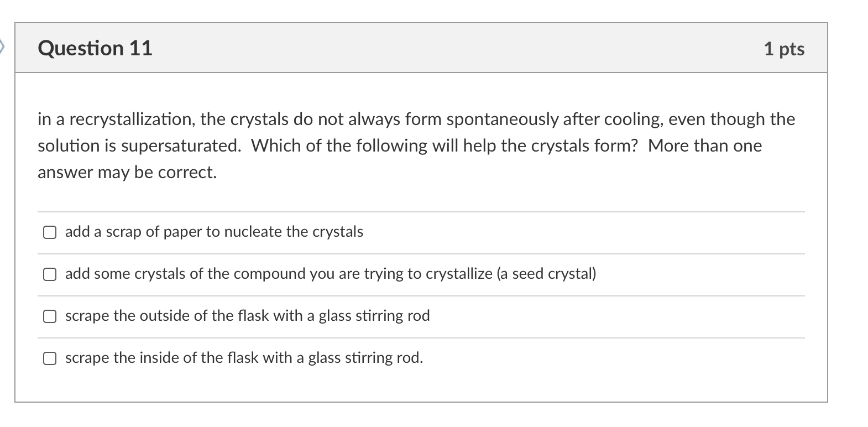Check 'scrape the outside of the flask' option
This screenshot has width=868, height=427.
(x=50, y=316)
